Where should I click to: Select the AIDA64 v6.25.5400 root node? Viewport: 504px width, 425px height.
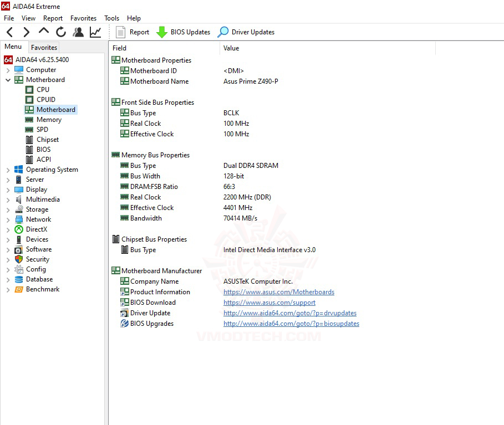(x=37, y=60)
